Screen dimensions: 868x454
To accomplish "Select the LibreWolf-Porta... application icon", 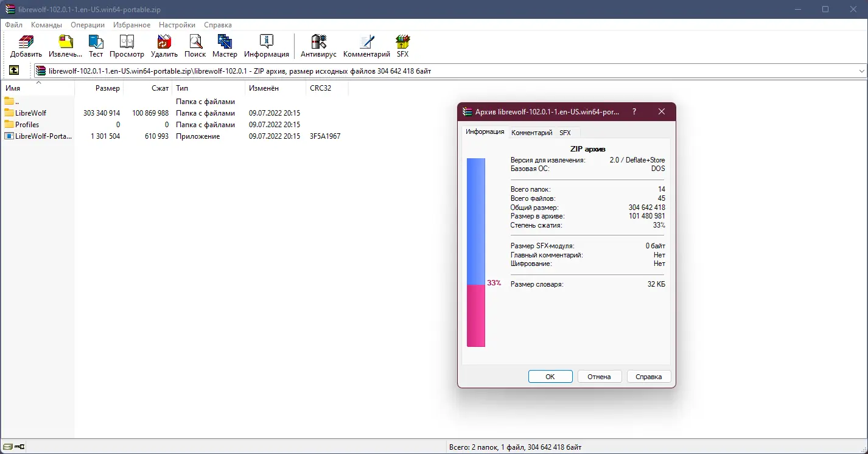I will [x=9, y=136].
